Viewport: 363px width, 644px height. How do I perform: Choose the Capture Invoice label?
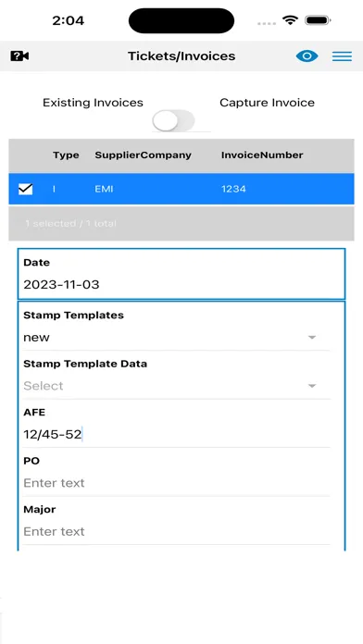pyautogui.click(x=268, y=103)
